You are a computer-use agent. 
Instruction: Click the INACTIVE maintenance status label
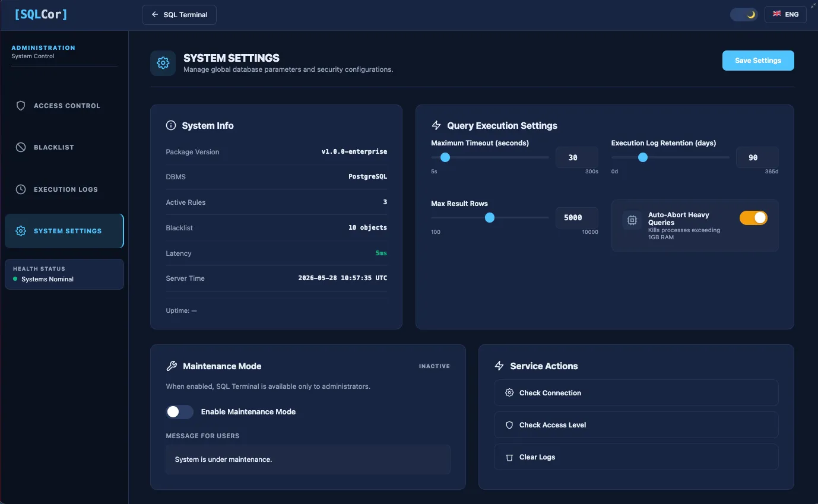[435, 366]
